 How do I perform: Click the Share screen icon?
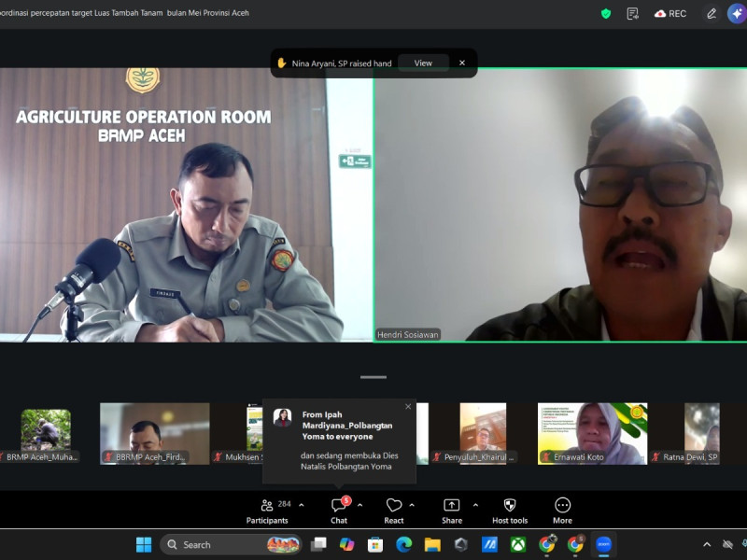[452, 505]
